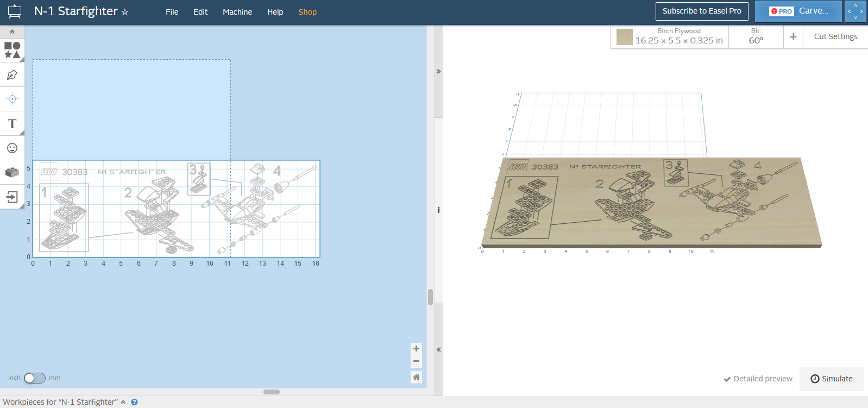This screenshot has height=408, width=868.
Task: Open the Help menu
Action: coord(275,12)
